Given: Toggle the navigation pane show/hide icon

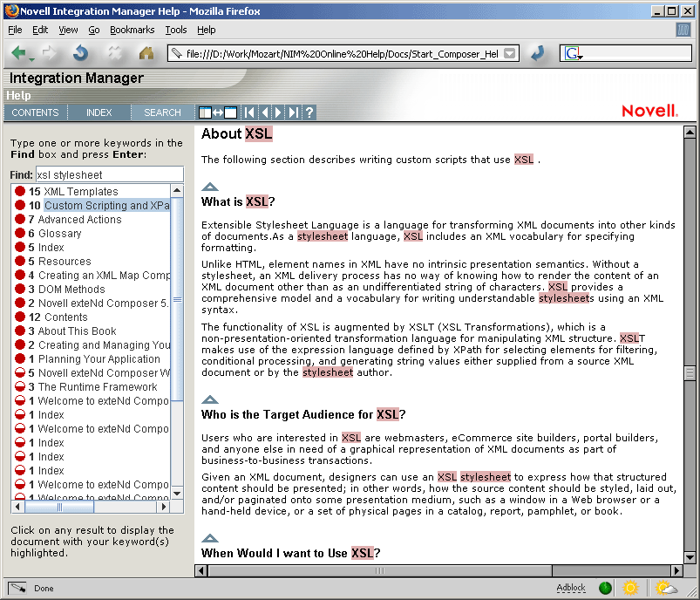Looking at the screenshot, I should click(218, 112).
